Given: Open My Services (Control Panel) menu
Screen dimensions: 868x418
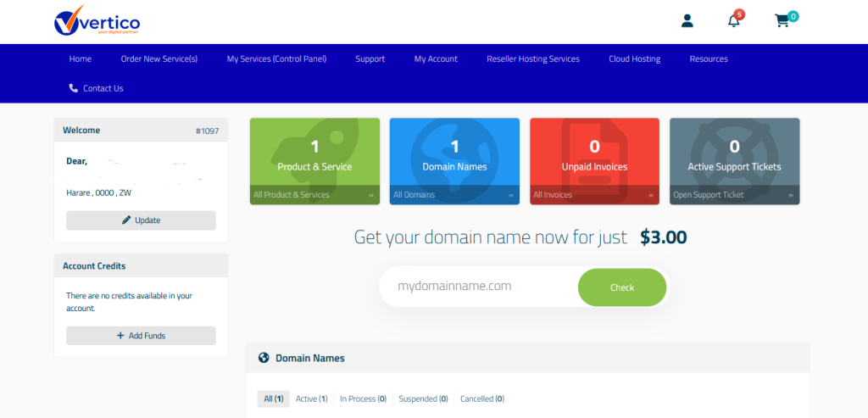Looking at the screenshot, I should [x=276, y=59].
